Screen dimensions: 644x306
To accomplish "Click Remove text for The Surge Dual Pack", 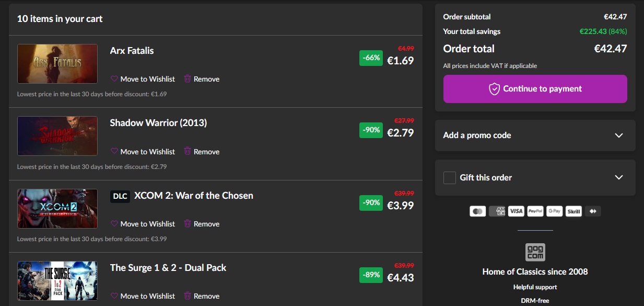I will pyautogui.click(x=206, y=296).
